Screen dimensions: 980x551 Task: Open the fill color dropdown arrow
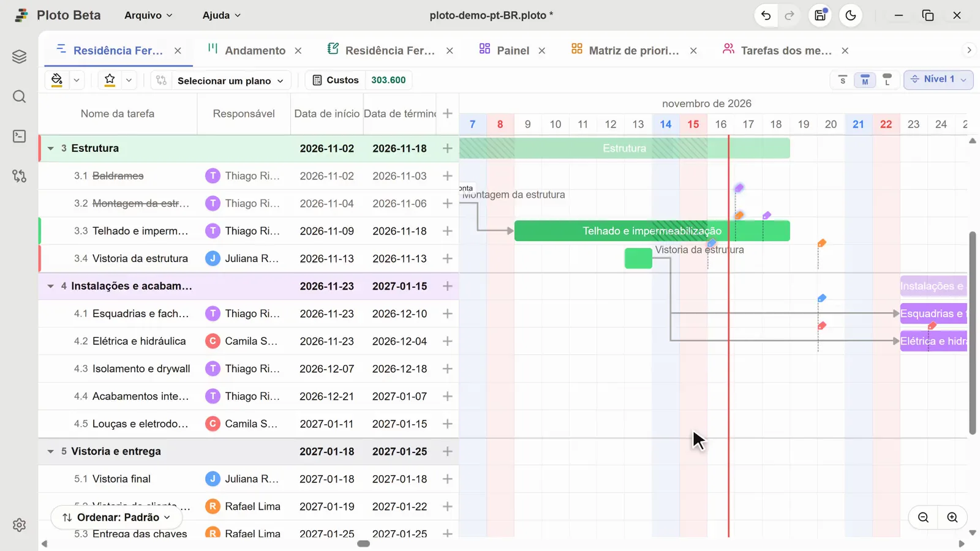[77, 80]
